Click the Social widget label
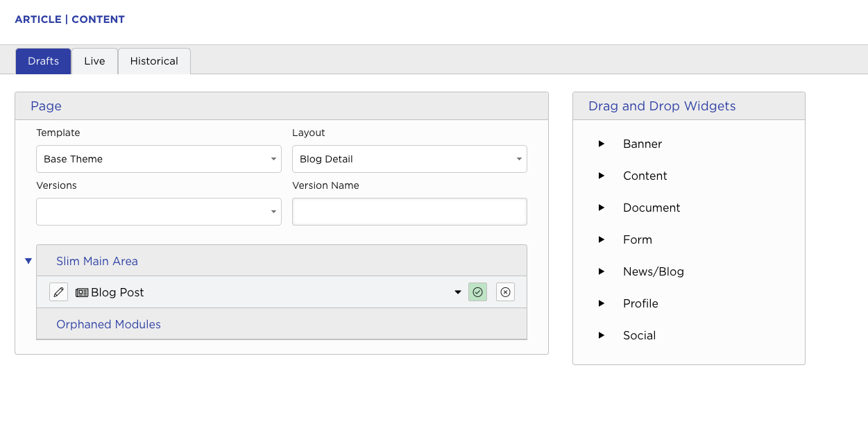This screenshot has height=422, width=868. (639, 335)
